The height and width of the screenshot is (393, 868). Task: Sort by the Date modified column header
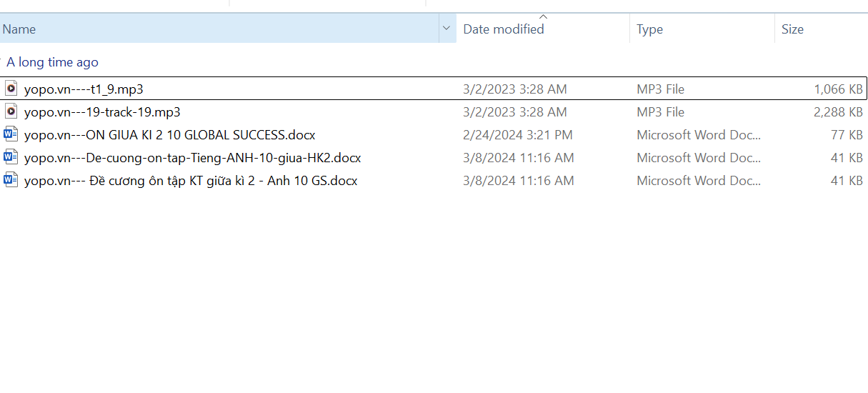click(x=503, y=29)
